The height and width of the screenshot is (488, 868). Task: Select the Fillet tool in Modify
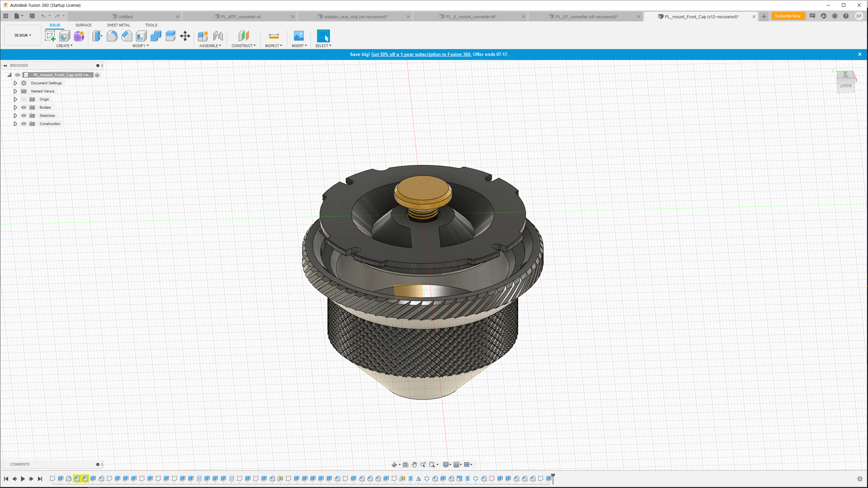pyautogui.click(x=112, y=36)
